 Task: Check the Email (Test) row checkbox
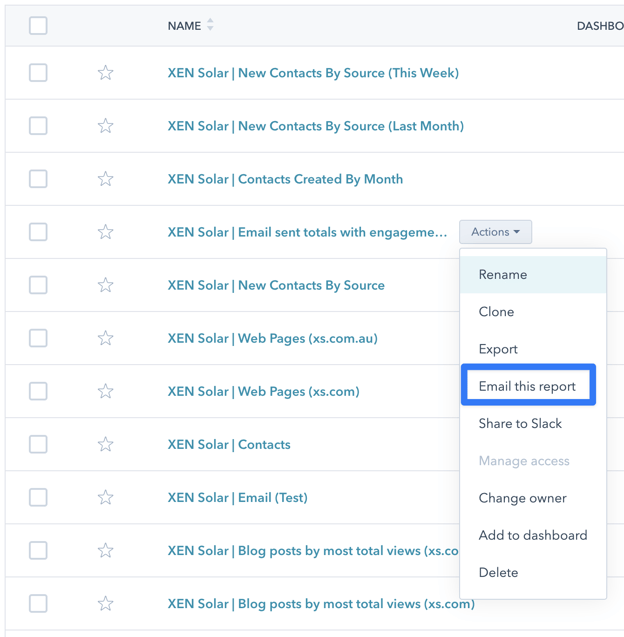point(38,497)
